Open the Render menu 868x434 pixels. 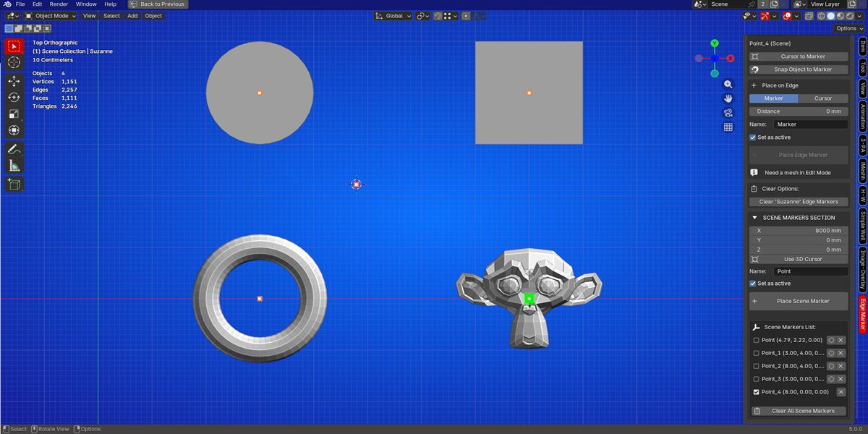pyautogui.click(x=59, y=4)
